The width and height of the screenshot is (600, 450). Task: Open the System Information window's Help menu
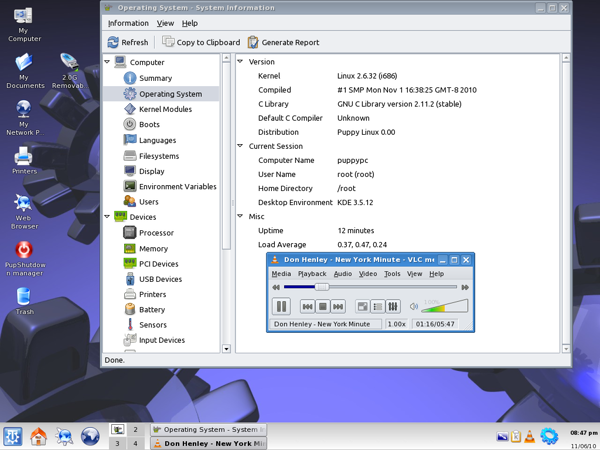[190, 23]
